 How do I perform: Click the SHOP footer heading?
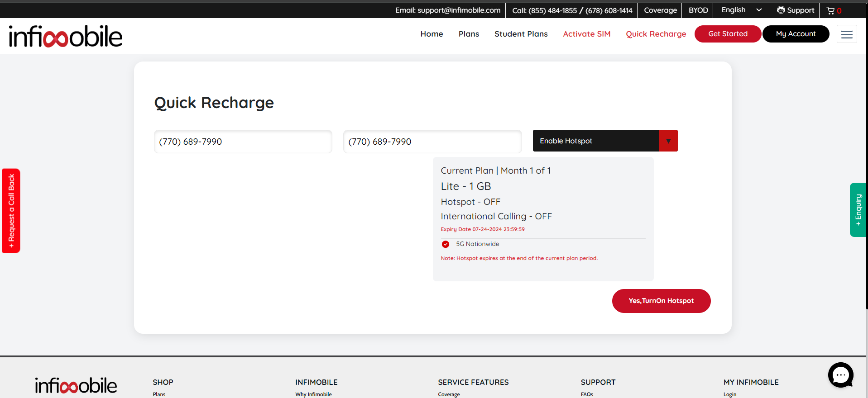pos(163,382)
